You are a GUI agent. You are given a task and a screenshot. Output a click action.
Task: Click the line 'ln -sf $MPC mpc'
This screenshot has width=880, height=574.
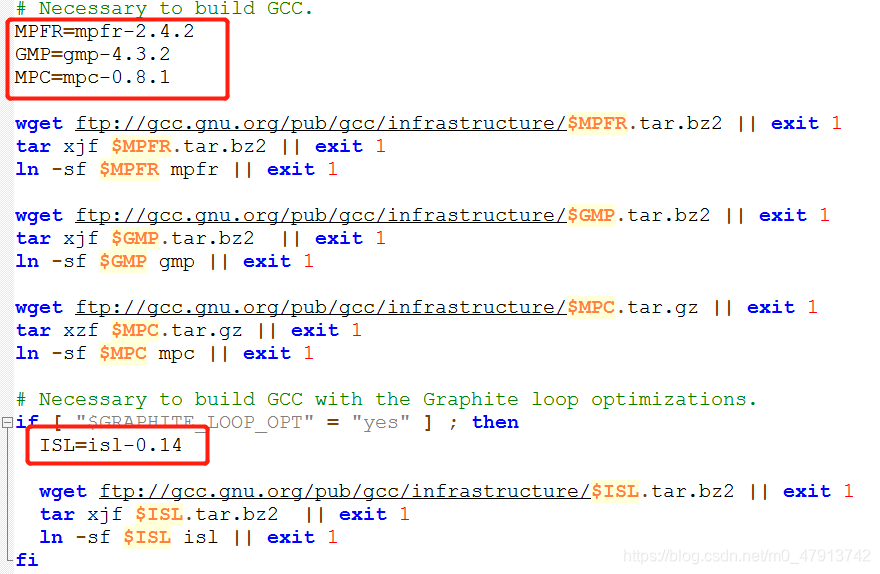[x=164, y=353]
